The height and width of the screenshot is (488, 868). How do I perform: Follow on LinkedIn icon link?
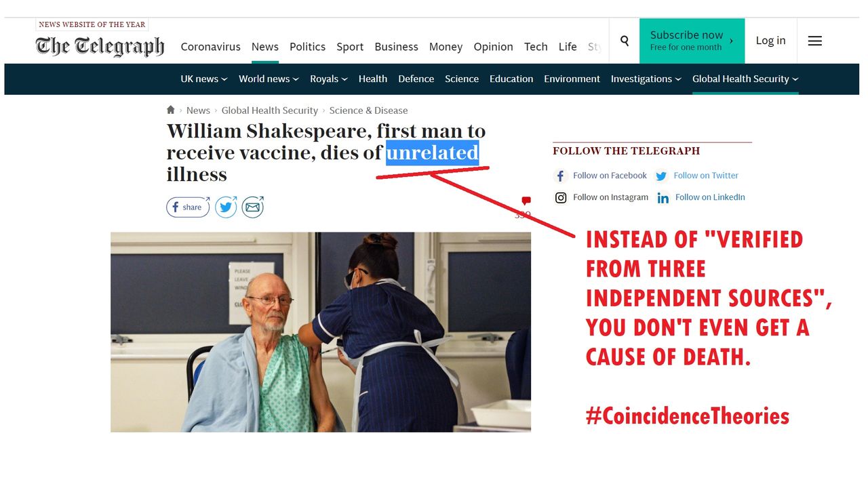click(663, 197)
